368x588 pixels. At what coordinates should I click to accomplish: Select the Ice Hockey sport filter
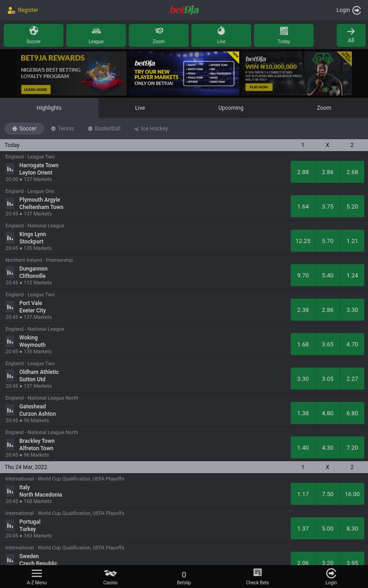point(151,129)
